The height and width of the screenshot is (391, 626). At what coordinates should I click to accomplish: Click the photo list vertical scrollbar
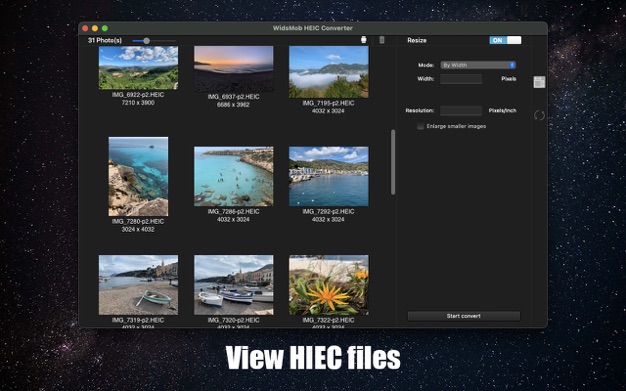[x=393, y=162]
